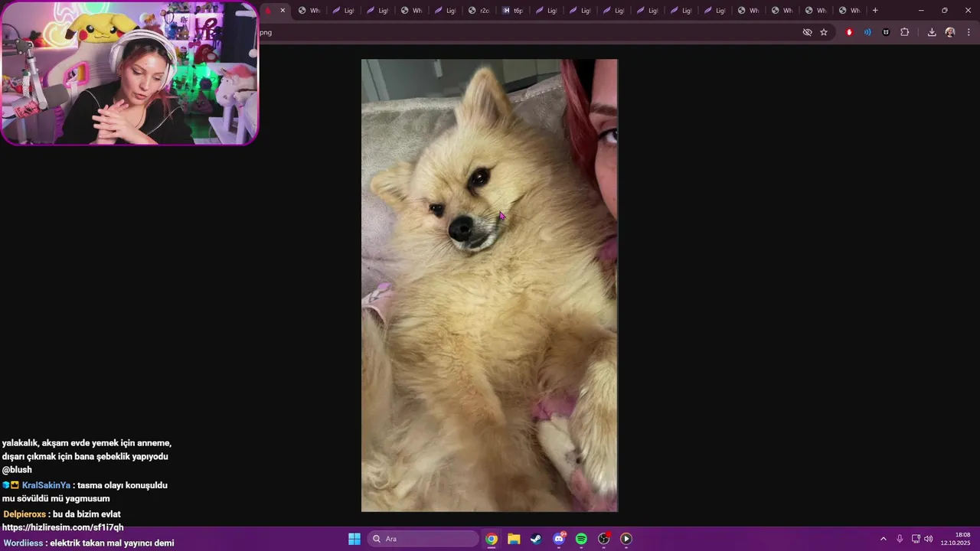Open the red extension icon in toolbar
This screenshot has width=980, height=551.
(x=849, y=32)
